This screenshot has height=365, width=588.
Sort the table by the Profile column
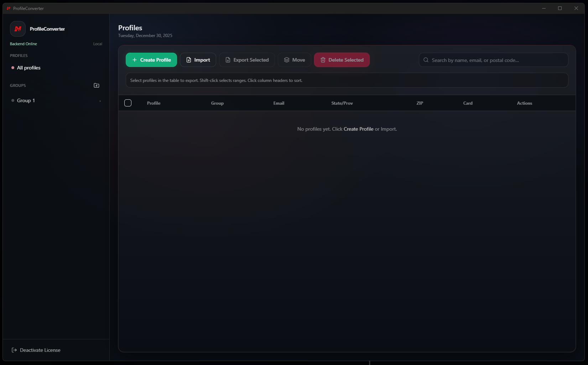pos(153,103)
